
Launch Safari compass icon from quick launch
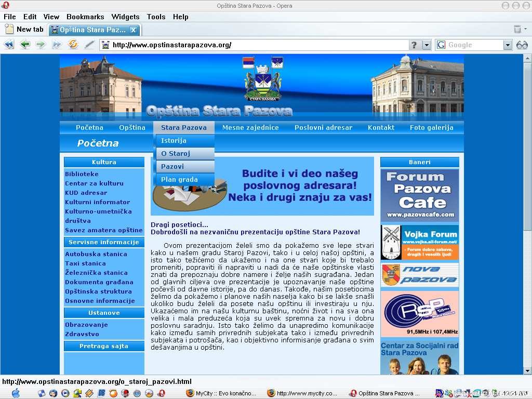coord(137,393)
